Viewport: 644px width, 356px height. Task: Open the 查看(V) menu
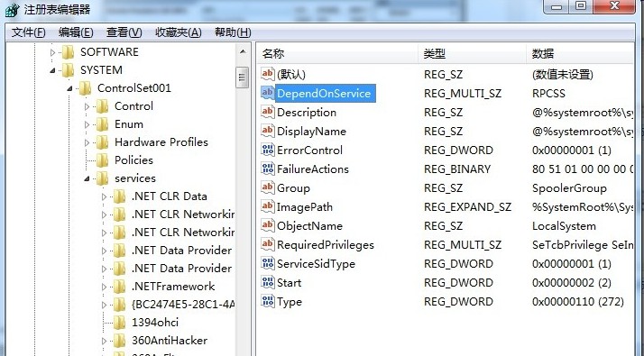coord(124,32)
